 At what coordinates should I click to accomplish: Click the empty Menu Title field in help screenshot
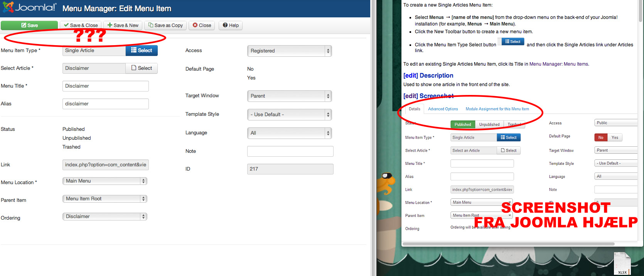482,164
